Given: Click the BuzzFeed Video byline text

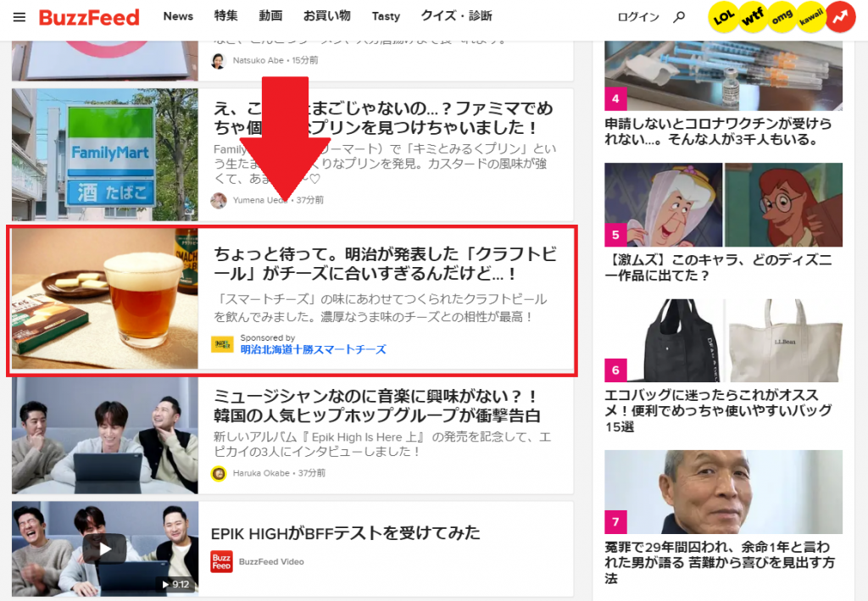Looking at the screenshot, I should click(x=271, y=562).
